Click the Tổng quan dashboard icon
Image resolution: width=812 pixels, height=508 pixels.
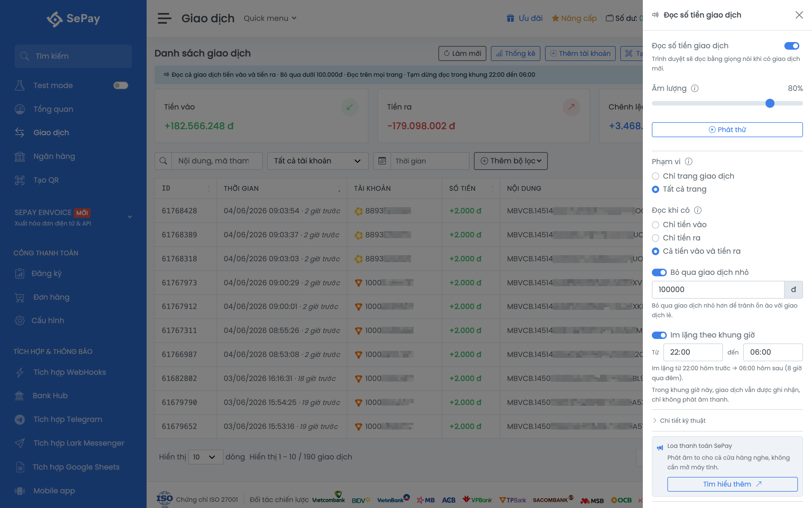(x=20, y=109)
